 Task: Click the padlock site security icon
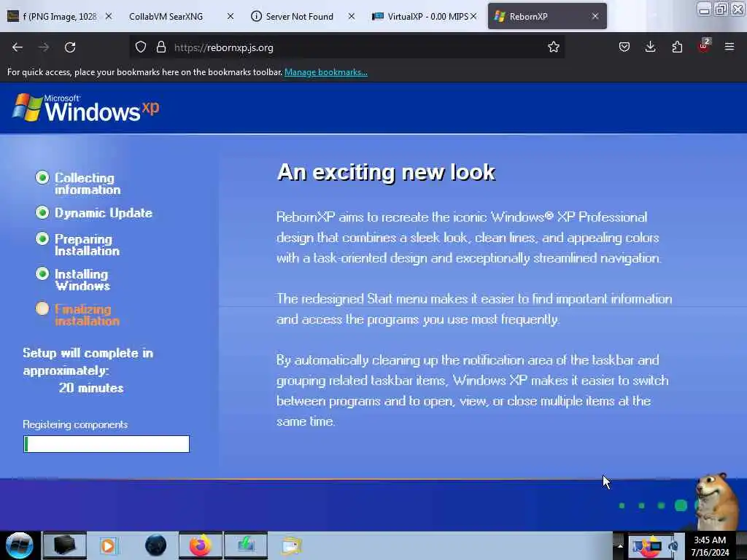click(161, 47)
